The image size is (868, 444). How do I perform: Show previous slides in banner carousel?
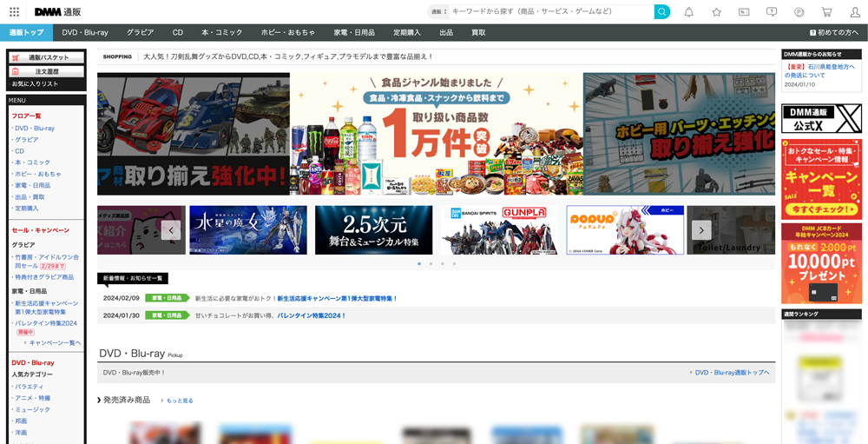tap(171, 230)
